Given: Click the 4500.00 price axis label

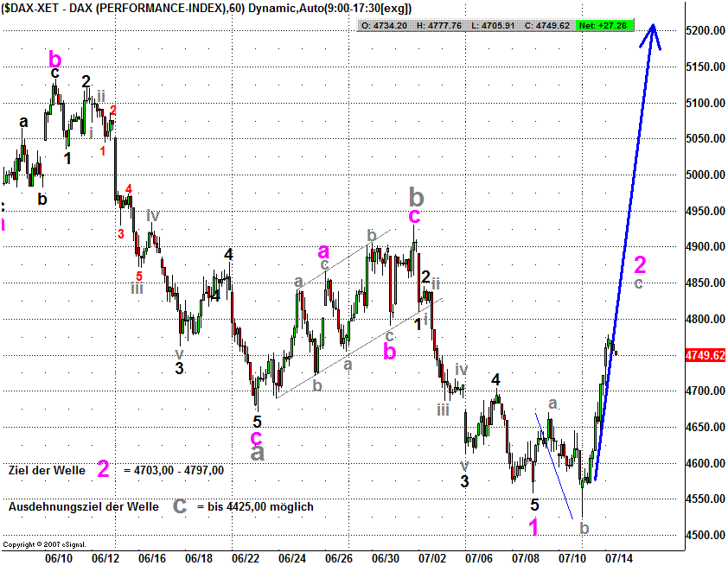Looking at the screenshot, I should click(x=704, y=536).
